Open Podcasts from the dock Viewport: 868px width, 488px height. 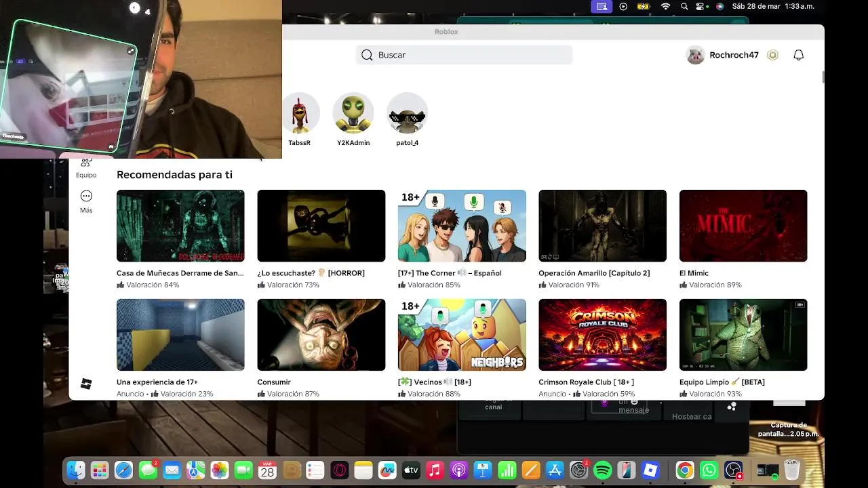coord(458,470)
